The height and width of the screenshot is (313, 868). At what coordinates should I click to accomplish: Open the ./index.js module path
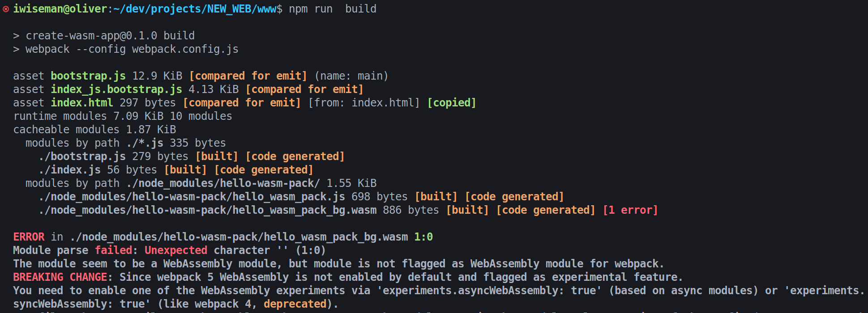coord(69,170)
